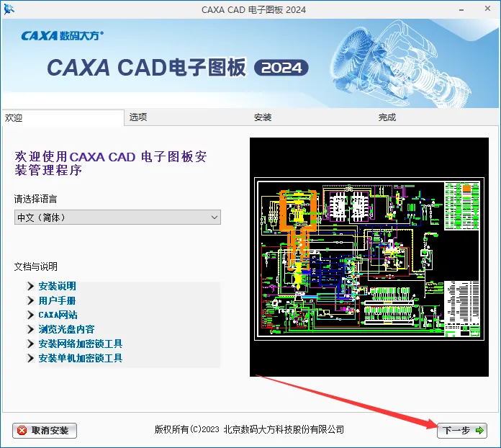Click the copyright text 北京数码大方科技股份有限公司
The height and width of the screenshot is (448, 501).
(x=284, y=429)
